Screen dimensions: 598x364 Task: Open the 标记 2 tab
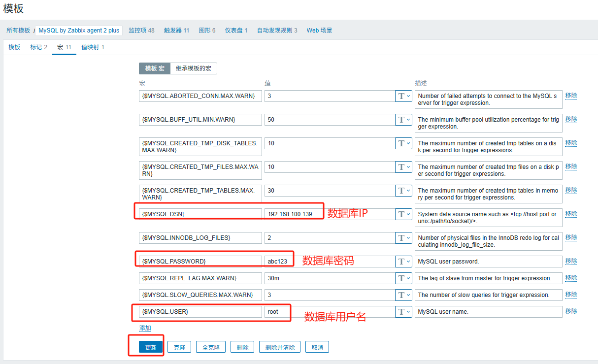click(38, 47)
